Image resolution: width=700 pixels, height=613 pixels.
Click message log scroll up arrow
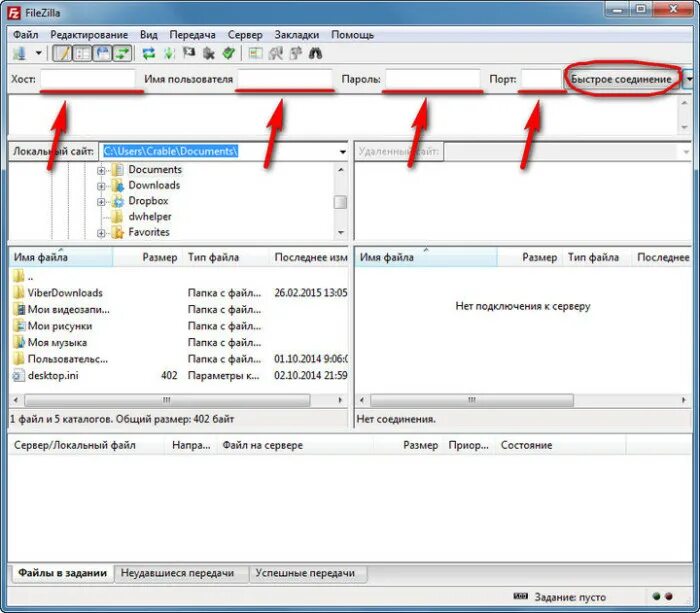pos(684,103)
